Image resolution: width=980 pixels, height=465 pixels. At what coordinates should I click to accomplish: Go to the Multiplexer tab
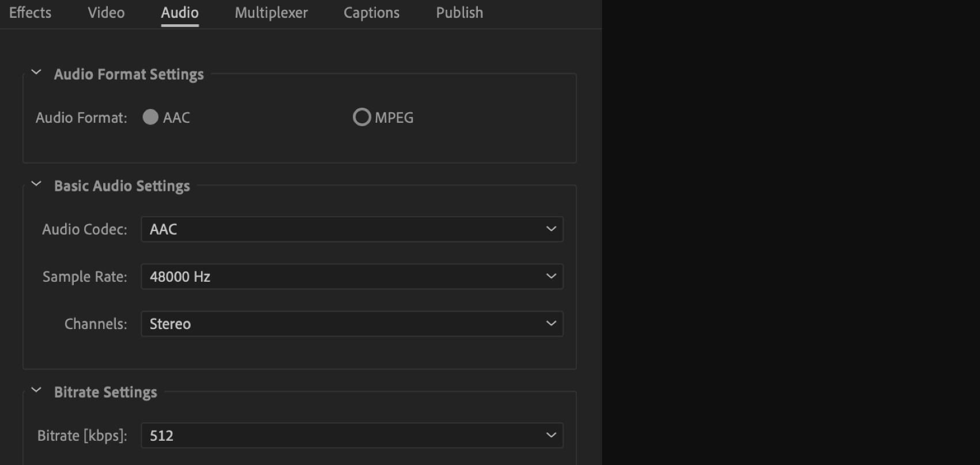(x=271, y=13)
